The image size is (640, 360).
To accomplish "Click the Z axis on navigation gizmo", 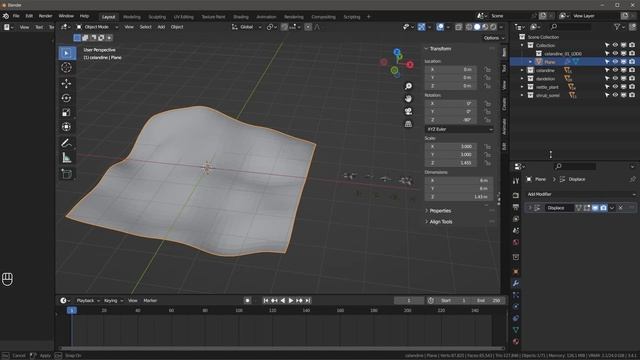I will pyautogui.click(x=397, y=52).
